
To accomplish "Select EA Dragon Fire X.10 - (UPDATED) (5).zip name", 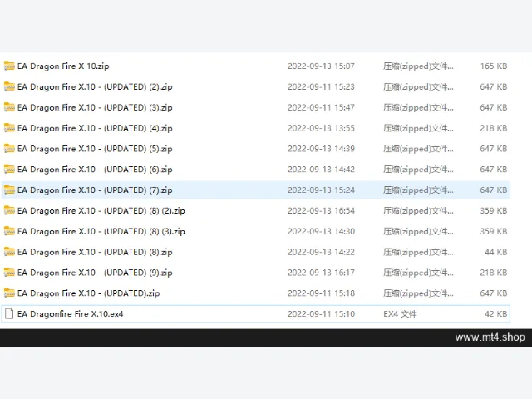I will (x=95, y=149).
